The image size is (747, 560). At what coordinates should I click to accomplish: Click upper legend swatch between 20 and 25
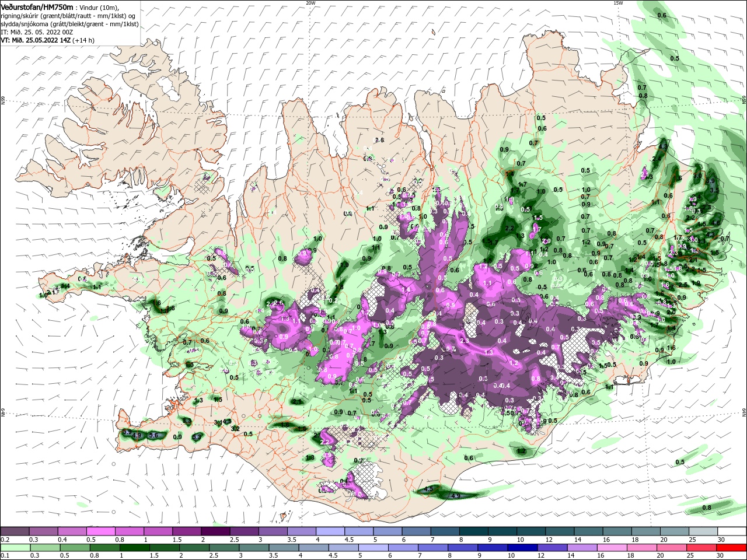click(x=675, y=531)
